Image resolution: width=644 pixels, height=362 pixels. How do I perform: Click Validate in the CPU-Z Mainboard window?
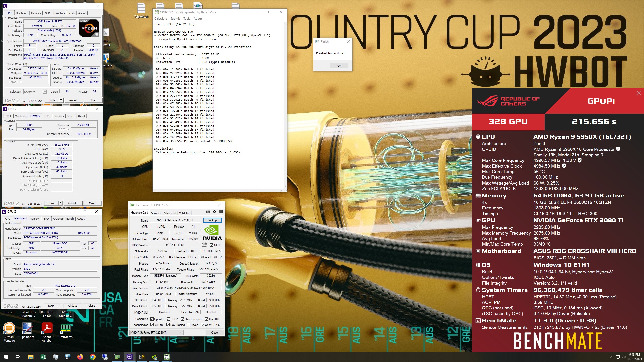(72, 306)
